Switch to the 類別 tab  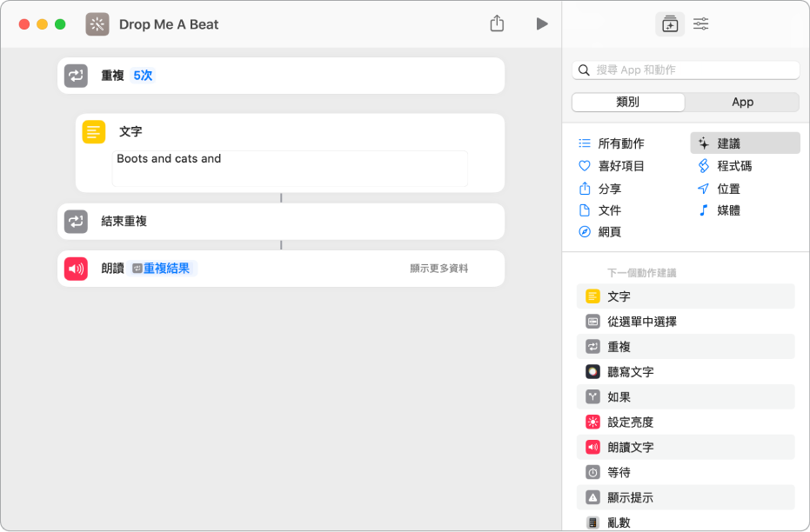pos(628,103)
